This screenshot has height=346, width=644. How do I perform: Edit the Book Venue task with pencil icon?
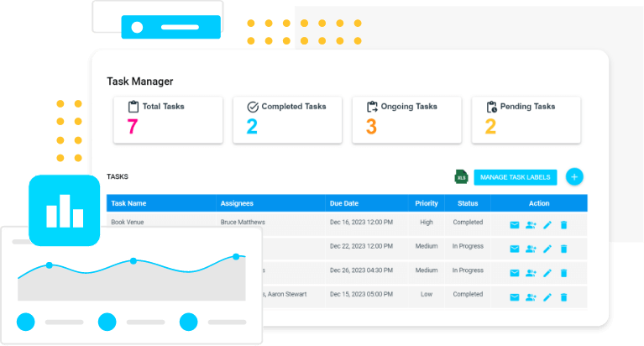[x=547, y=225]
